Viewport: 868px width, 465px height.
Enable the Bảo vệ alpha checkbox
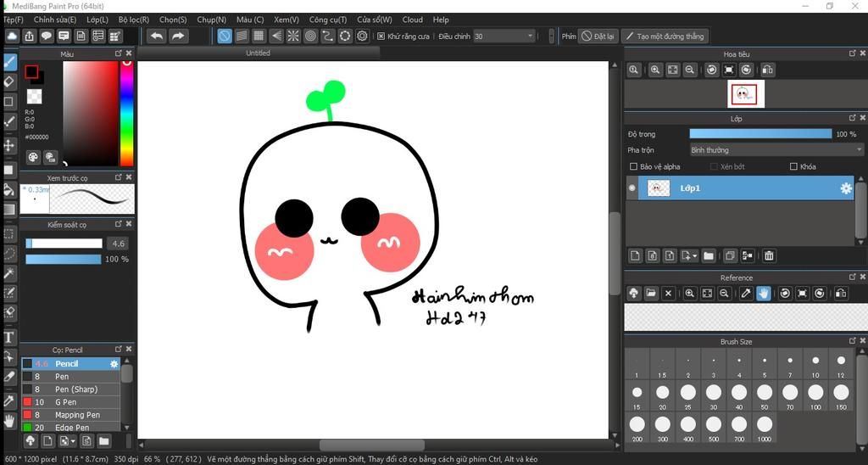[x=633, y=167]
